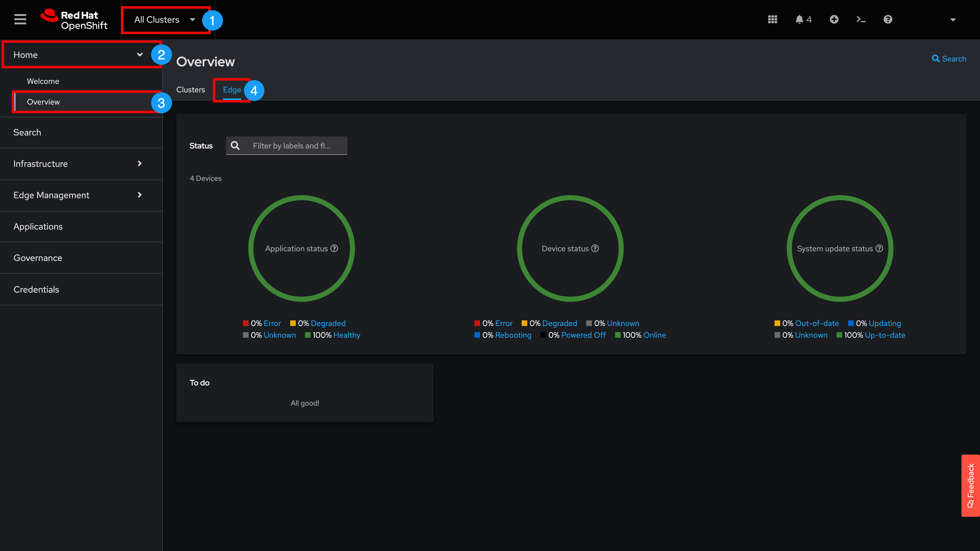Click Device status help icon
980x551 pixels.
click(595, 248)
